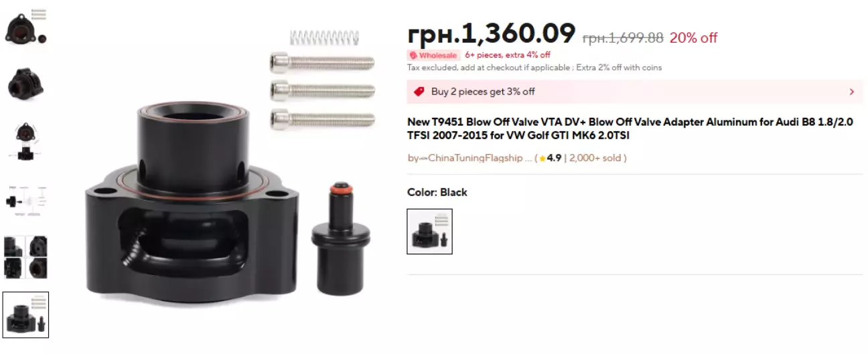
Task: Click the red tag icon in promo banner
Action: click(419, 92)
